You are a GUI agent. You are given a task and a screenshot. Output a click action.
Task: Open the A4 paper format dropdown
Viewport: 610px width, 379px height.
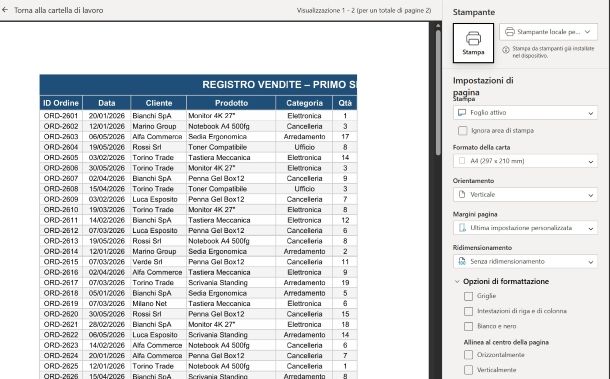(525, 161)
